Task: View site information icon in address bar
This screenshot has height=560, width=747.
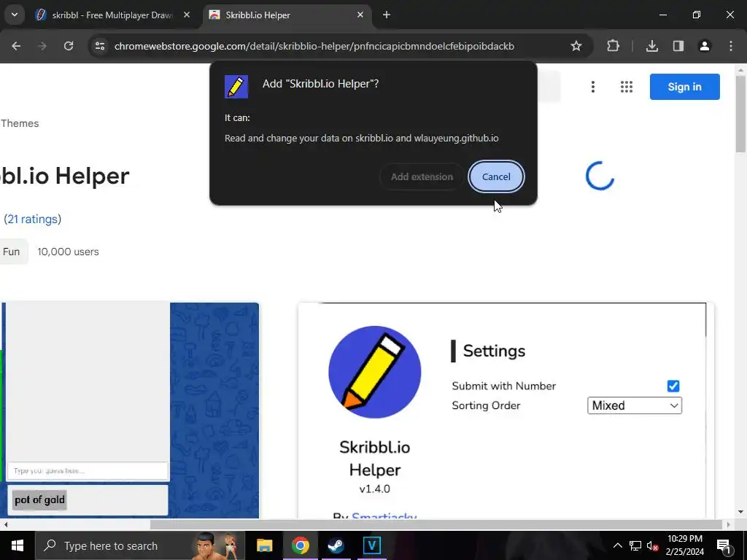Action: click(x=99, y=46)
